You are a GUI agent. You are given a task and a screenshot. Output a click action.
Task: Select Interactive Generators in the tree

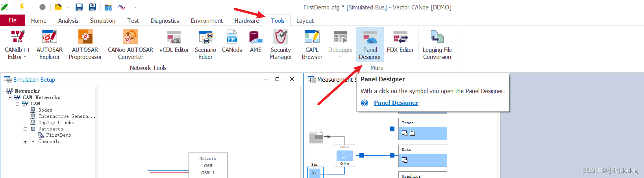pos(67,116)
